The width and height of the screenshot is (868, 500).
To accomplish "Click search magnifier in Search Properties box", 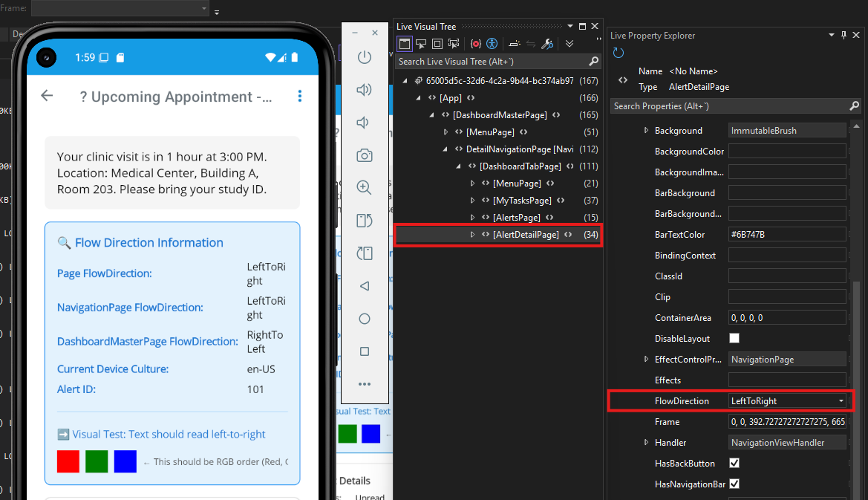I will click(x=854, y=105).
